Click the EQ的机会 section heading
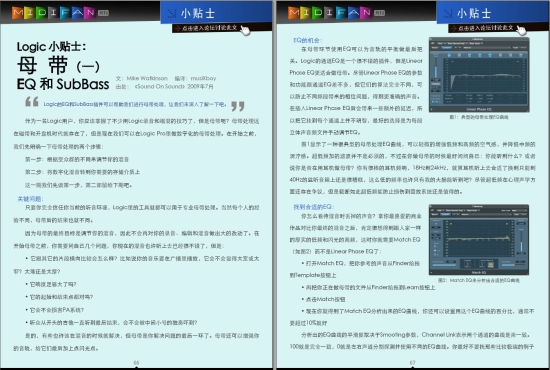 [x=307, y=40]
